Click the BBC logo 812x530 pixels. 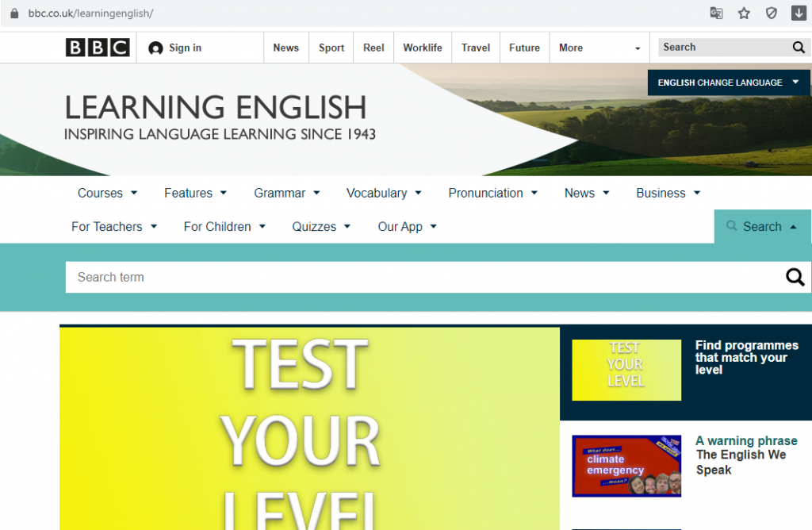coord(98,48)
